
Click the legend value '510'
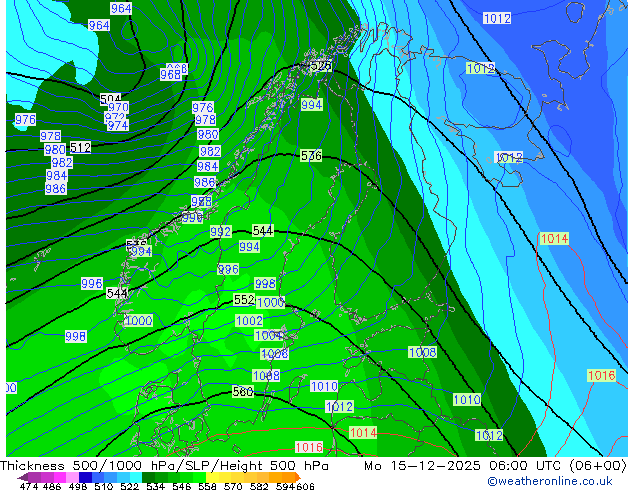point(104,486)
